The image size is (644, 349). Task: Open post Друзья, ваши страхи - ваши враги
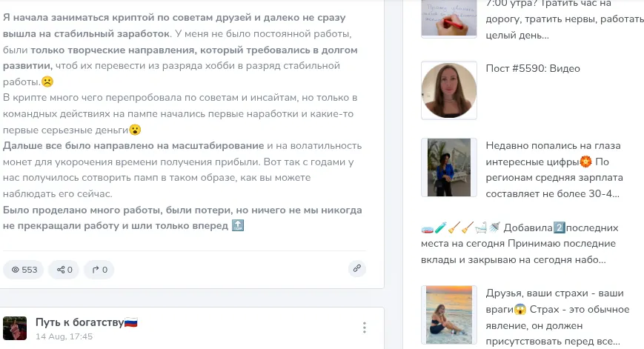557,317
